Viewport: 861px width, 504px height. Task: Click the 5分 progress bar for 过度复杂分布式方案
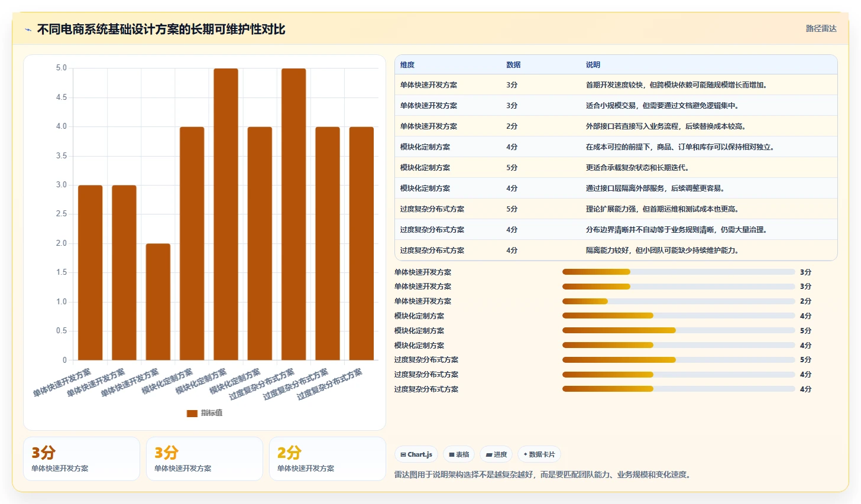pyautogui.click(x=679, y=360)
